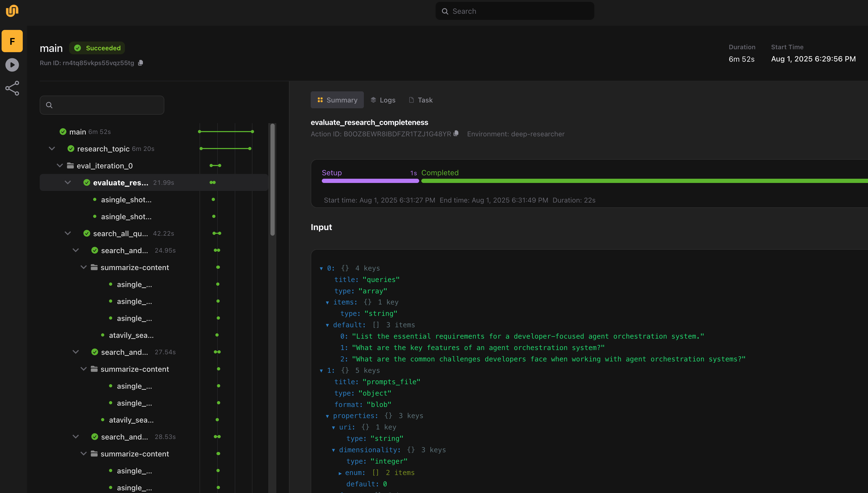
Task: Click the Setup purple progress bar
Action: pyautogui.click(x=370, y=181)
